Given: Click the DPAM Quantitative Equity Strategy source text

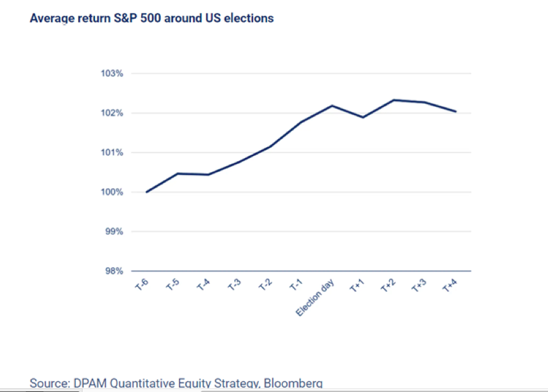Looking at the screenshot, I should [x=176, y=383].
